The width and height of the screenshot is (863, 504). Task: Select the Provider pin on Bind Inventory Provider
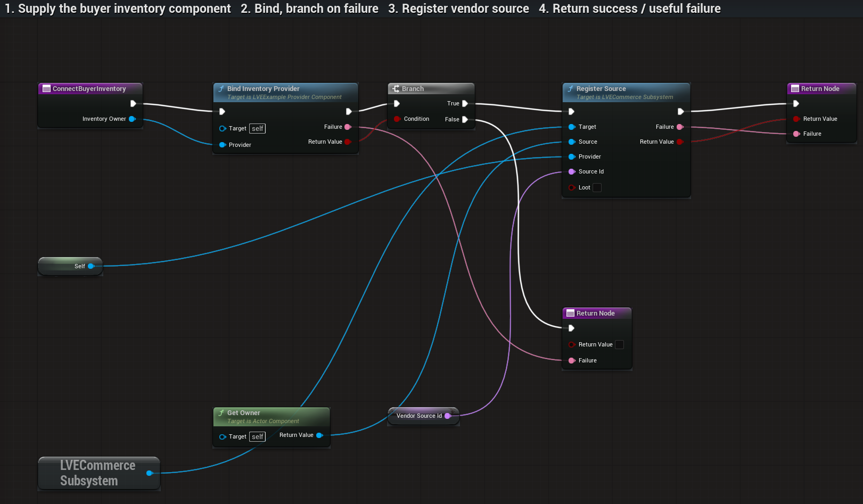point(223,145)
